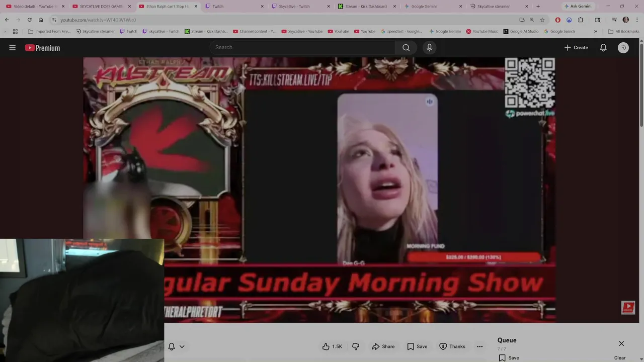Start voice search with the microphone
The width and height of the screenshot is (644, 362).
(x=429, y=47)
